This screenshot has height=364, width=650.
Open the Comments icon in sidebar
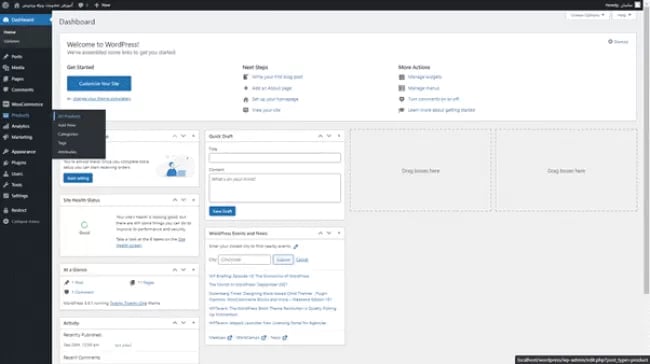pos(6,90)
